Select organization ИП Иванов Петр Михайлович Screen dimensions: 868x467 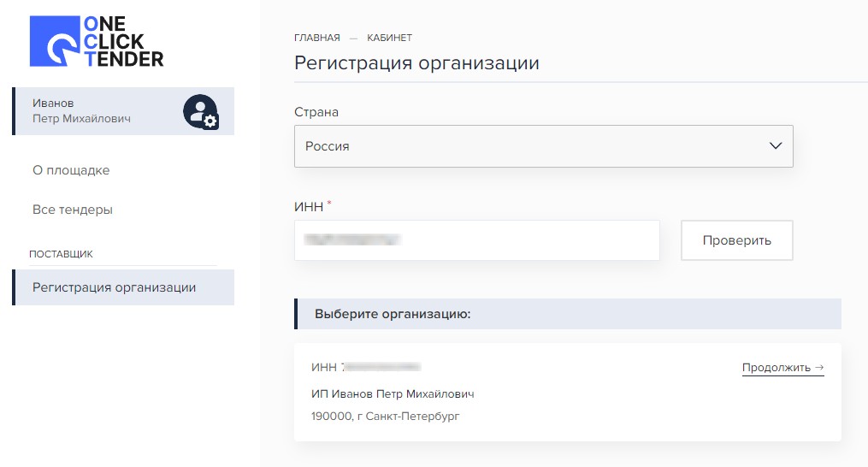pyautogui.click(x=393, y=394)
